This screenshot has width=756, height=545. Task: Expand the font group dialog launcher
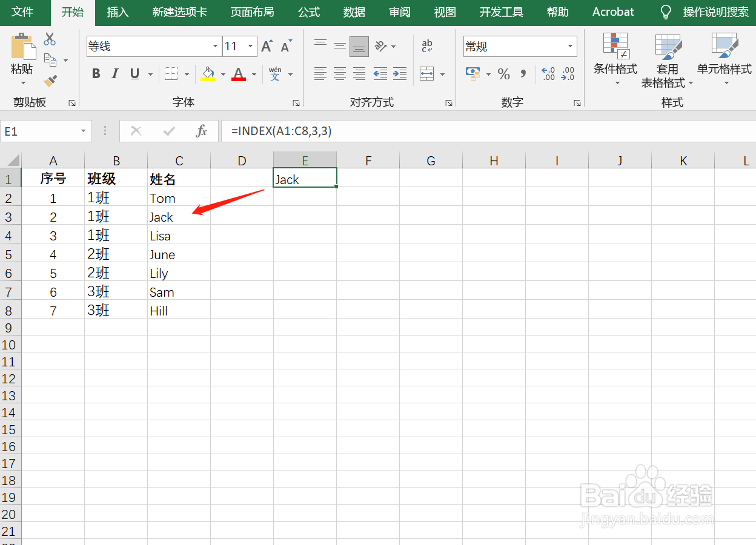pos(296,103)
